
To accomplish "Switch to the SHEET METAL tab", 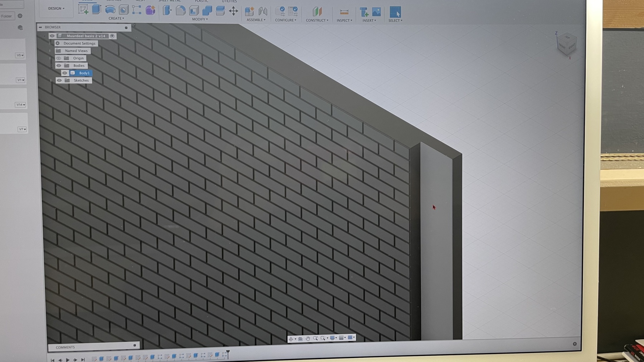I will [x=170, y=1].
